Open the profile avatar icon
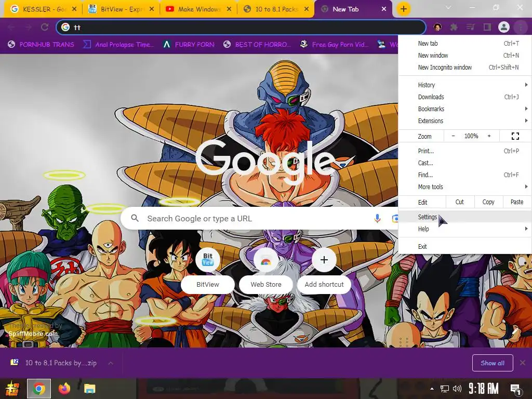The width and height of the screenshot is (532, 399). pyautogui.click(x=504, y=27)
